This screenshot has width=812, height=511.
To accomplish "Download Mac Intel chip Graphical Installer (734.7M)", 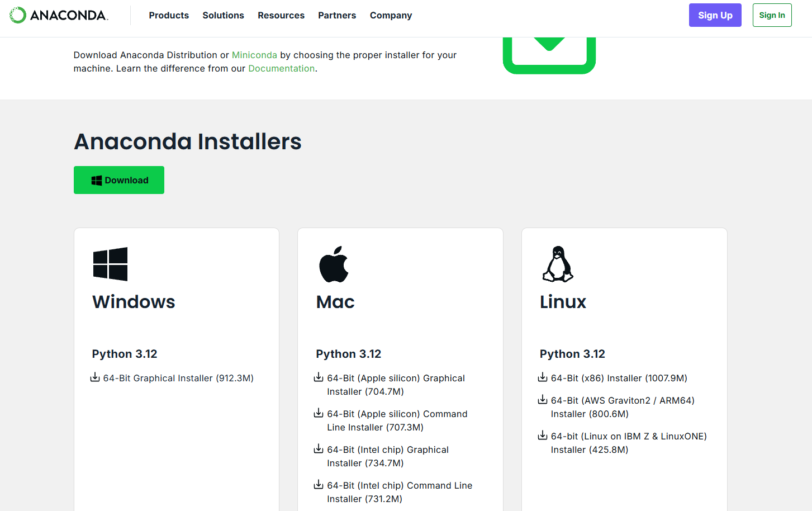I will point(388,456).
